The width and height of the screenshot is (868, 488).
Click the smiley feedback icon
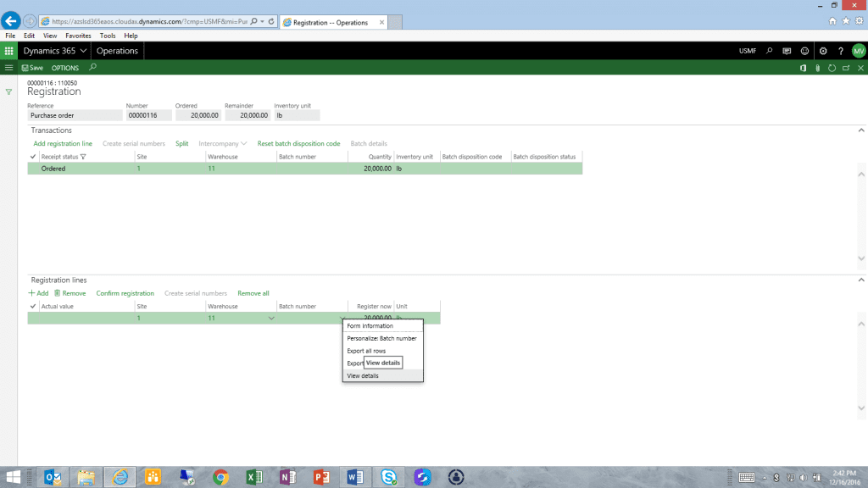pyautogui.click(x=804, y=51)
